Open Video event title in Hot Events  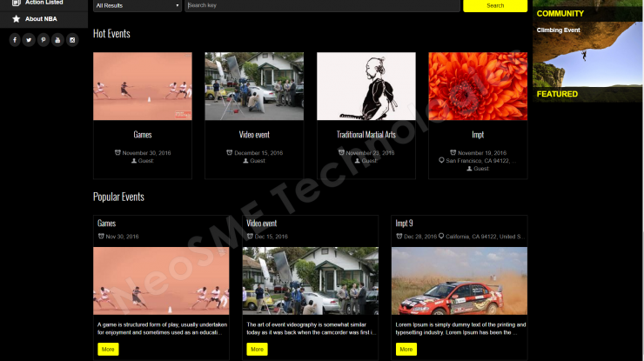[254, 135]
